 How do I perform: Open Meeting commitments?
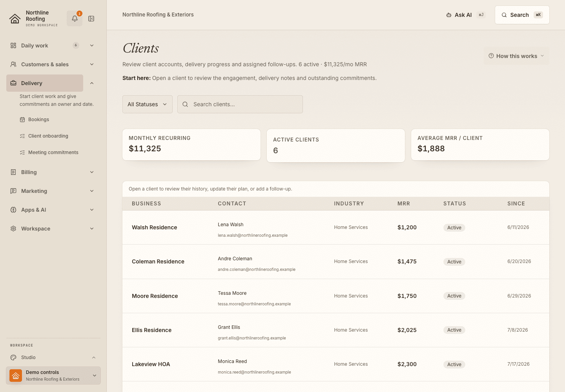click(53, 152)
